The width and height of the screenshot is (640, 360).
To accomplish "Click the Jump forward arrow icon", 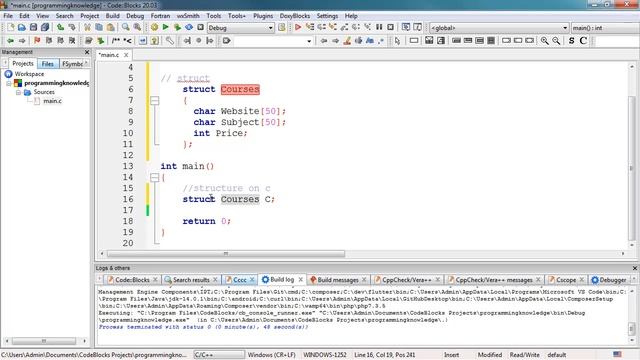I will tap(22, 40).
